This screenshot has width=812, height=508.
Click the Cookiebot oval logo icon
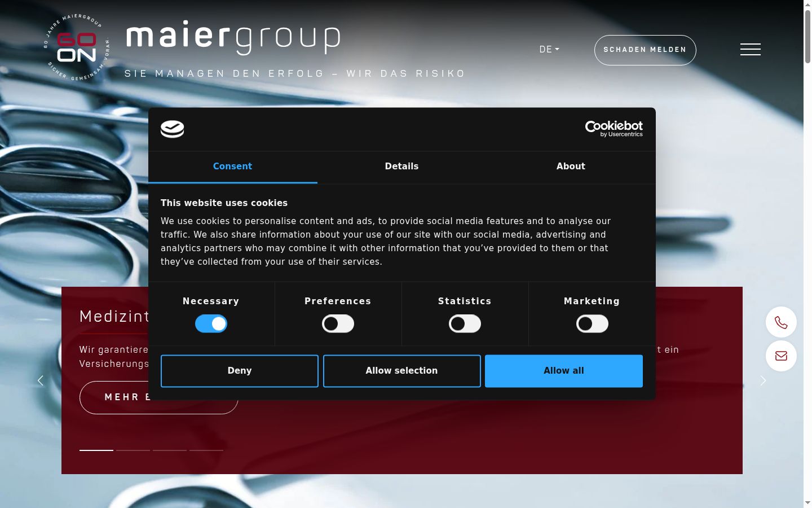click(x=173, y=129)
